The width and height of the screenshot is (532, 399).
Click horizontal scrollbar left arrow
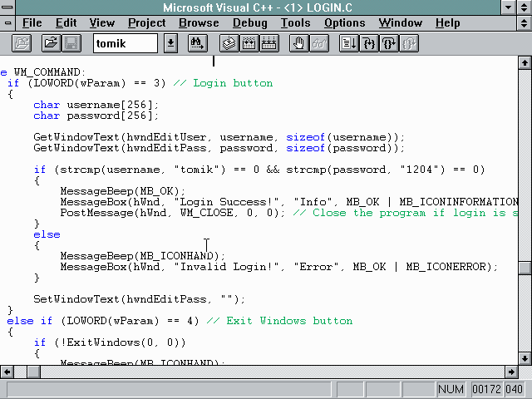tap(7, 372)
